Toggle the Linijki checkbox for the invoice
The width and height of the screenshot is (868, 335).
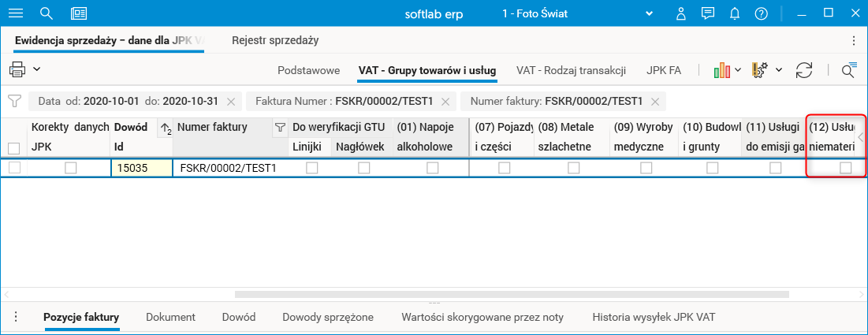[x=312, y=167]
